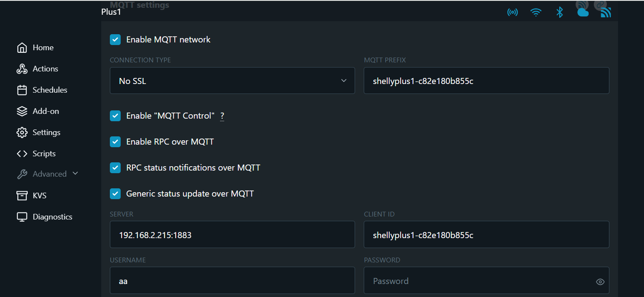Open the Schedules section

click(42, 90)
